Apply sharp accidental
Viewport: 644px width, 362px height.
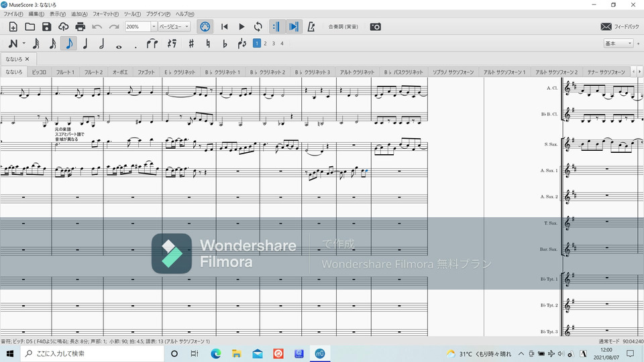coord(191,44)
